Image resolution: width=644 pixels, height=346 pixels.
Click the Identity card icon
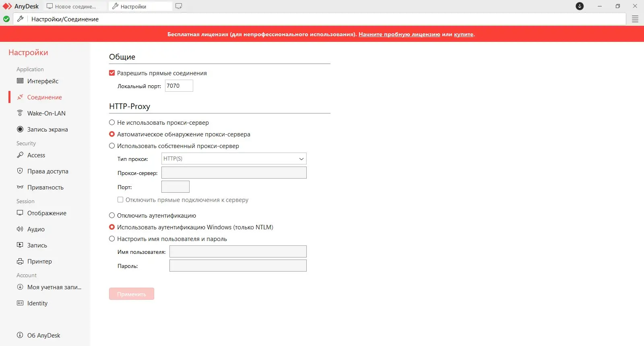[20, 303]
